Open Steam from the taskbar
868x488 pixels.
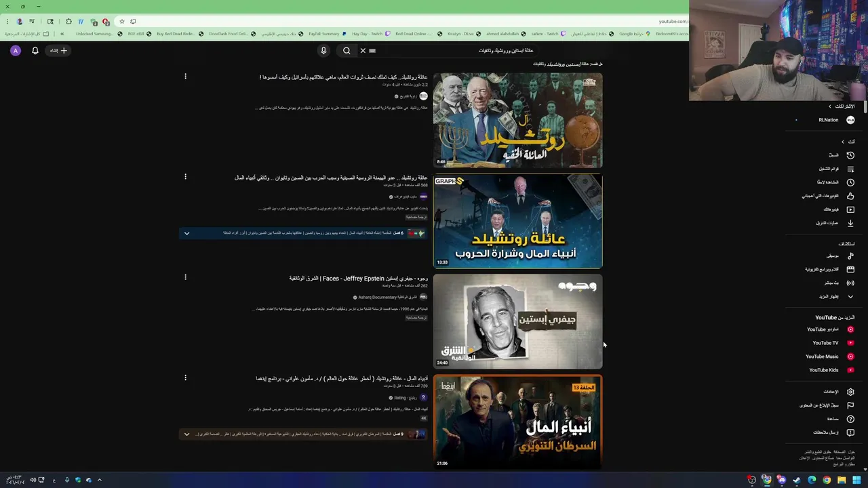[x=797, y=480]
